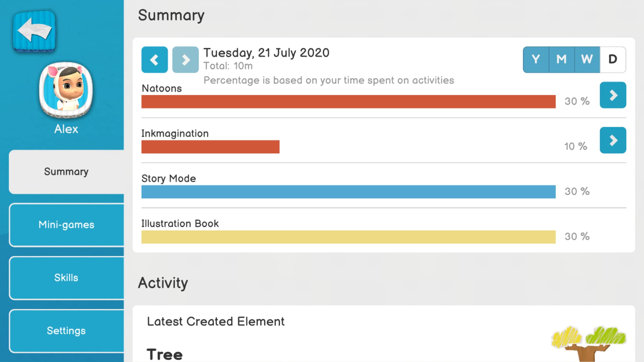Select the date title Tuesday, 21 July 2020
The image size is (644, 362).
pos(266,53)
